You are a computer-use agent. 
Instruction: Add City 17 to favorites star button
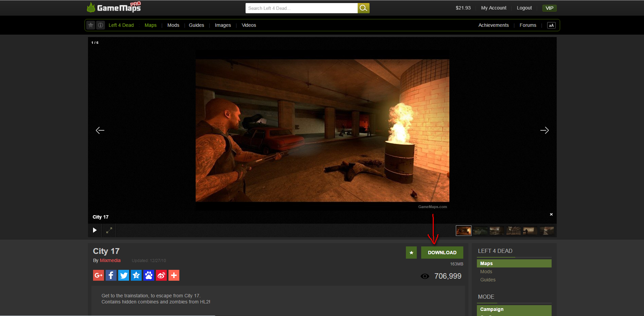(x=411, y=253)
